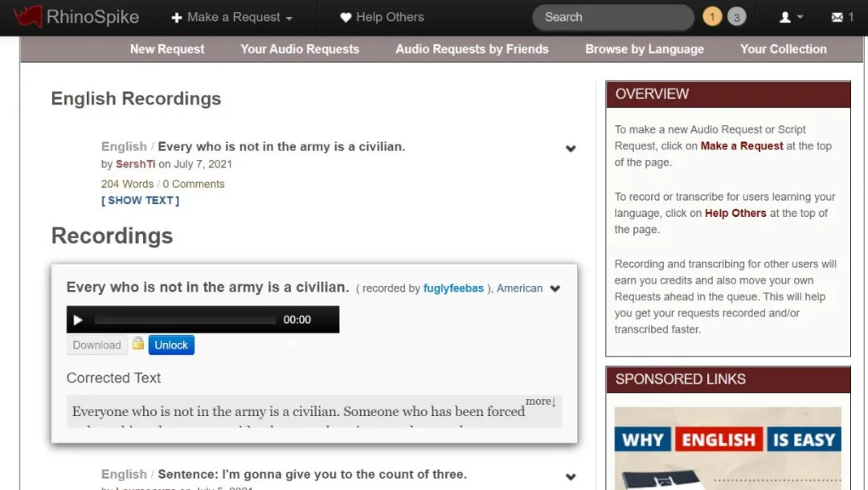Seek along the audio progress bar

(185, 320)
